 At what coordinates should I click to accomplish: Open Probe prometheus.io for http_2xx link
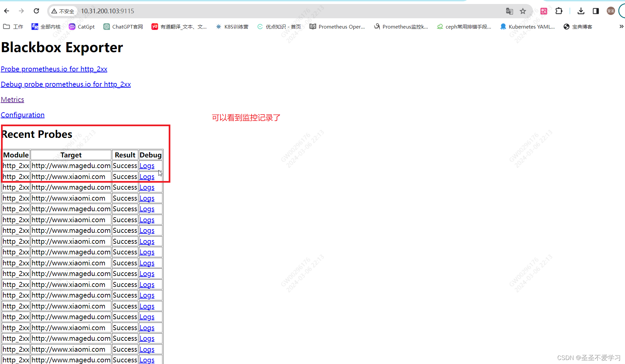click(x=54, y=69)
